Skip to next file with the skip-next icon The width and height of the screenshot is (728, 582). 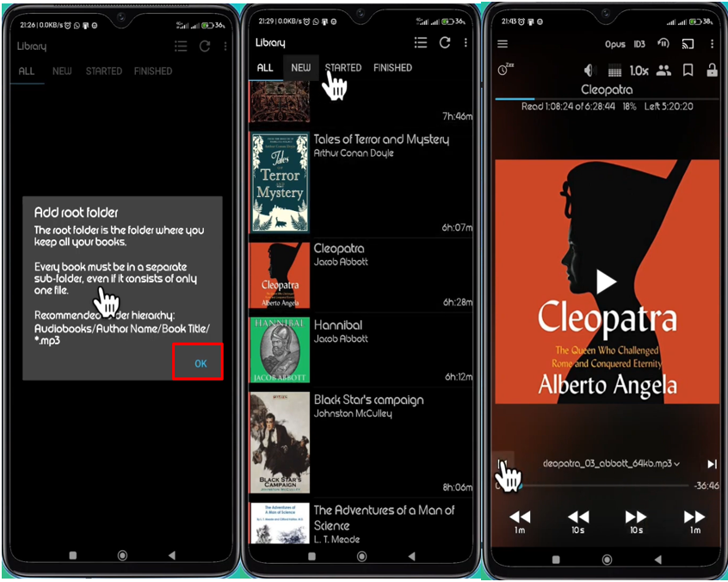[712, 464]
